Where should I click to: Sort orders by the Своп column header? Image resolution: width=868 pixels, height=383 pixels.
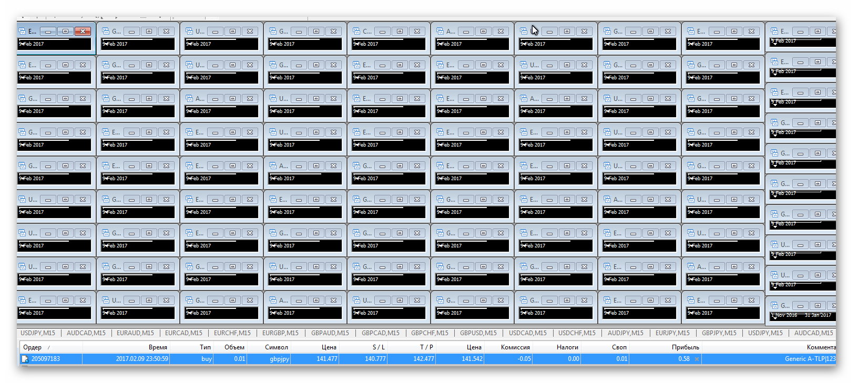605,347
